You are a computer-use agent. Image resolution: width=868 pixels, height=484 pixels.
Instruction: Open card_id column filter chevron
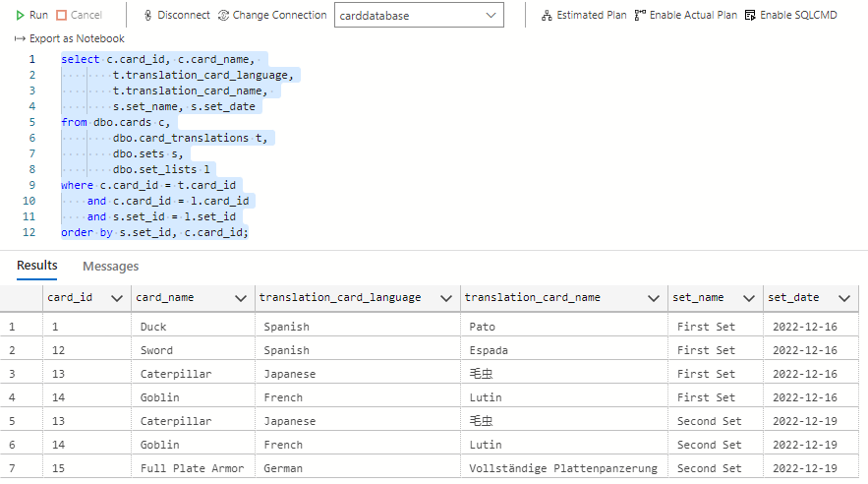pyautogui.click(x=117, y=298)
